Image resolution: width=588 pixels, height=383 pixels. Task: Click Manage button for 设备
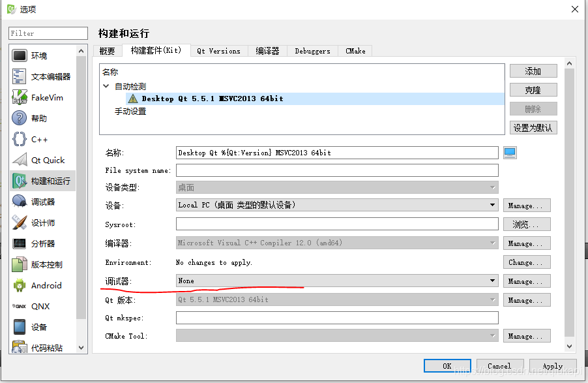coord(527,206)
